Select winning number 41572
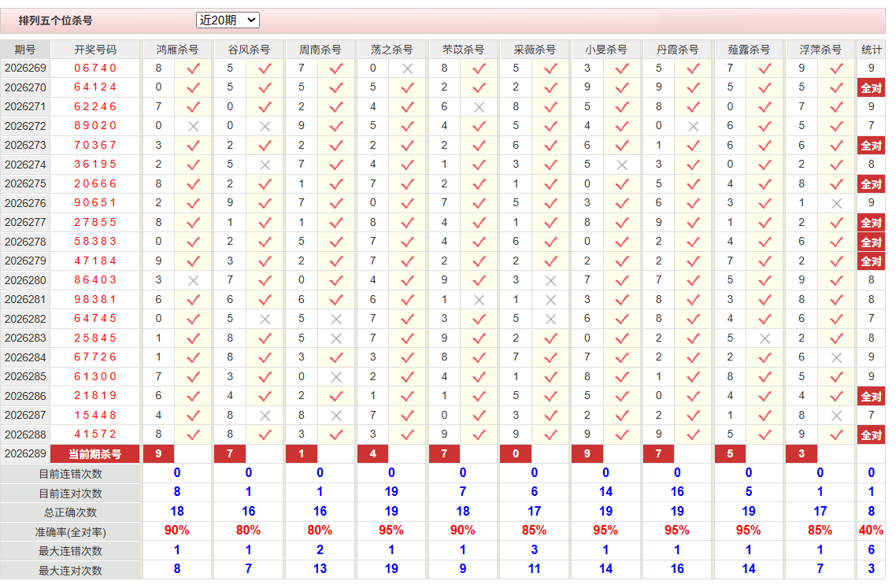896x588 pixels. [94, 435]
